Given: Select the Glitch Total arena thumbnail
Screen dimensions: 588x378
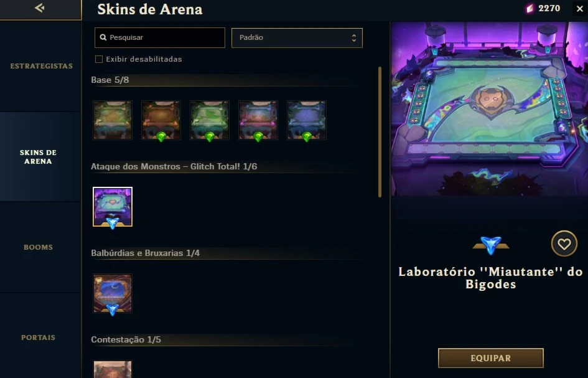Looking at the screenshot, I should click(x=113, y=207).
